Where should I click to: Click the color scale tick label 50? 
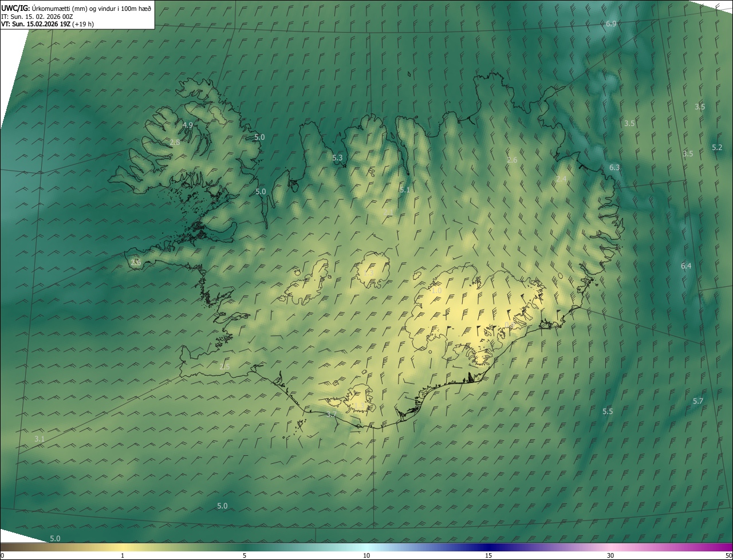tap(729, 555)
